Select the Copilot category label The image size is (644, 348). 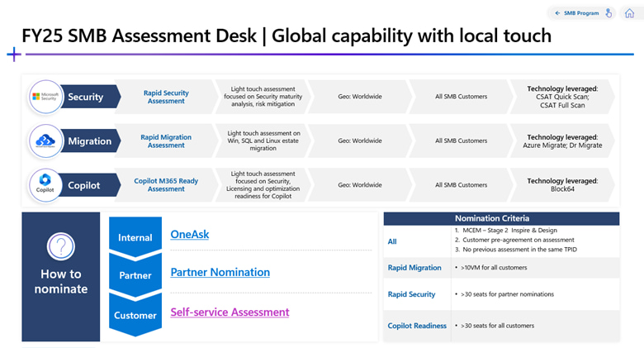click(x=83, y=185)
